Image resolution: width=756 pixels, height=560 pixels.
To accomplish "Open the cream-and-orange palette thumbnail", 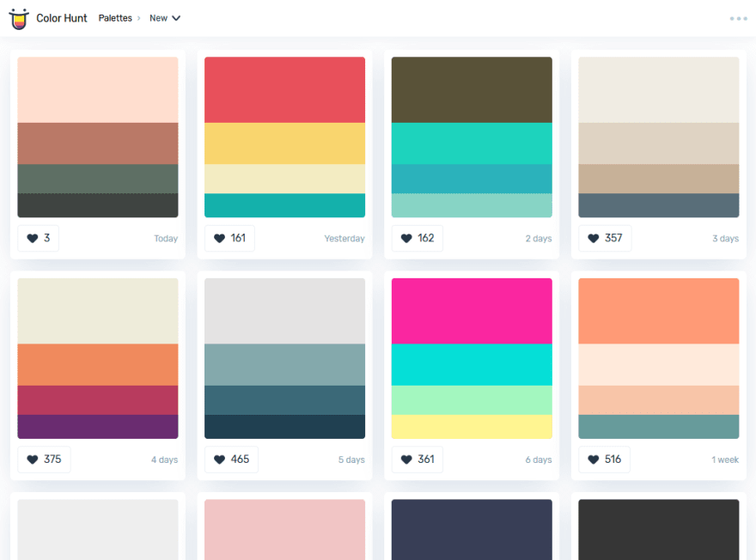I will pyautogui.click(x=97, y=358).
